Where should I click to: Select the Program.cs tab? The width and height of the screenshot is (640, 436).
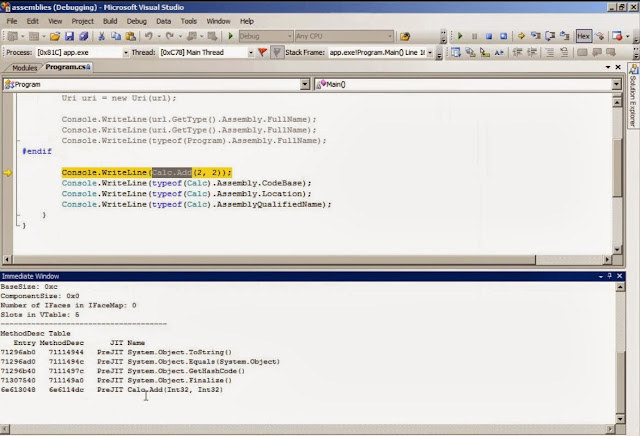point(67,67)
